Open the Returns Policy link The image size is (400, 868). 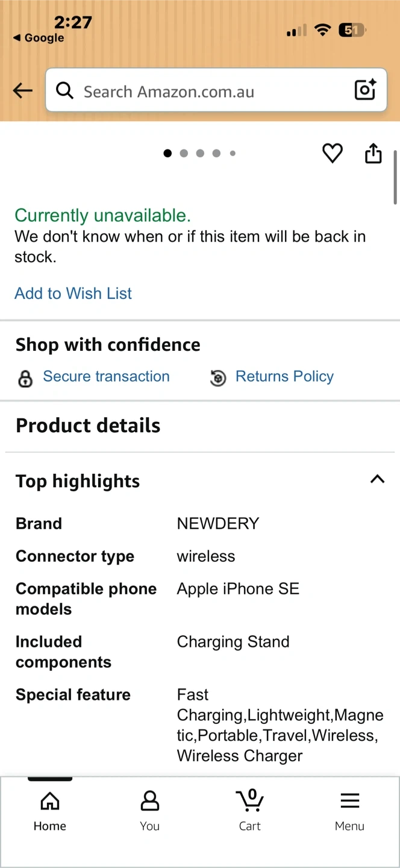pos(284,377)
